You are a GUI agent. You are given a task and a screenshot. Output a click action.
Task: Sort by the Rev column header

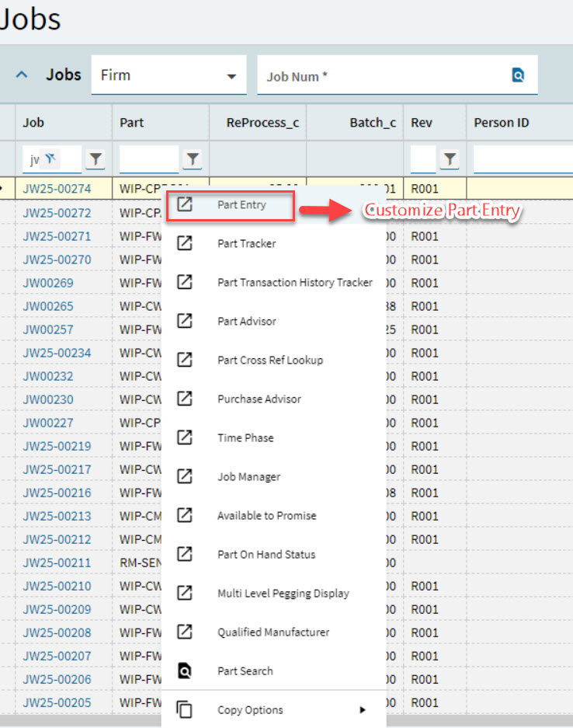(x=422, y=123)
